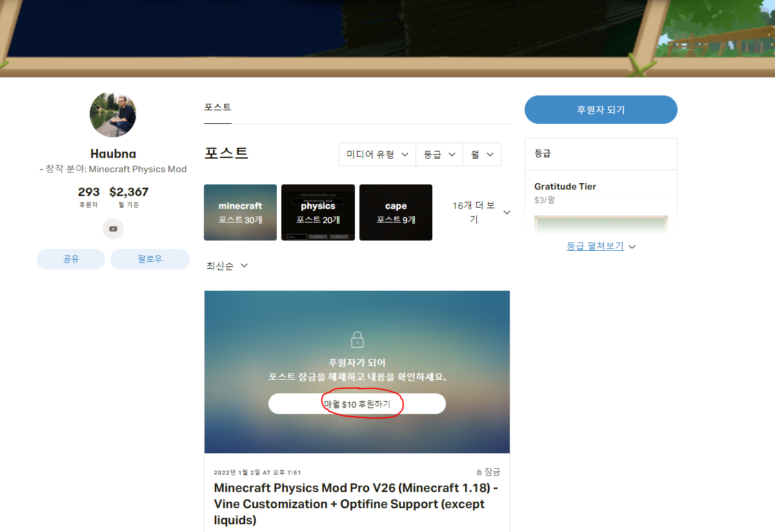Click the post date 2022년 1월 2일
Image resolution: width=775 pixels, height=532 pixels.
257,473
